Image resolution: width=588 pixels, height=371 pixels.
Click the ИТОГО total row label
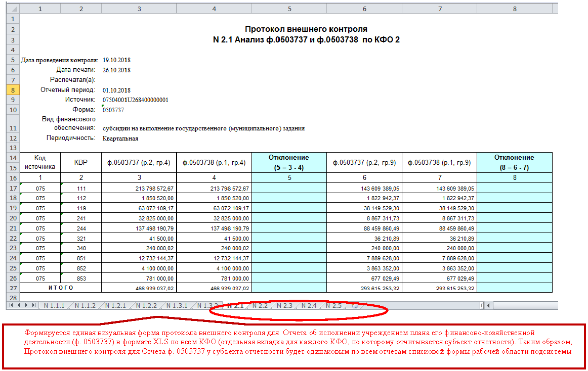click(x=60, y=288)
